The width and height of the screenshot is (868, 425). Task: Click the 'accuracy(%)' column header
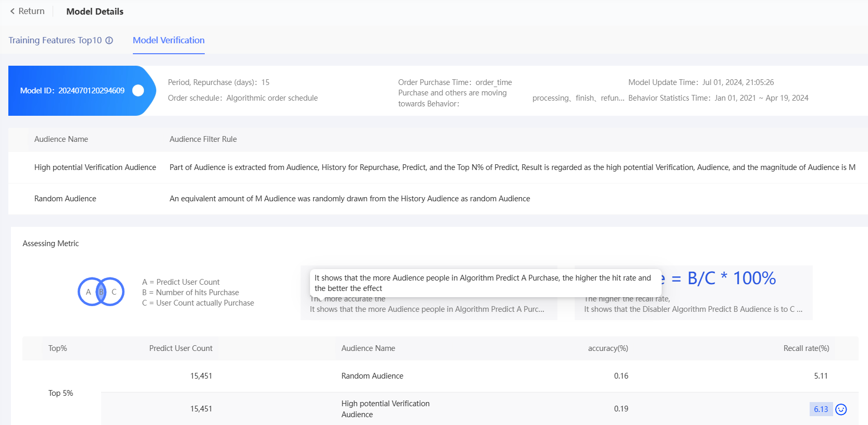[x=608, y=348]
